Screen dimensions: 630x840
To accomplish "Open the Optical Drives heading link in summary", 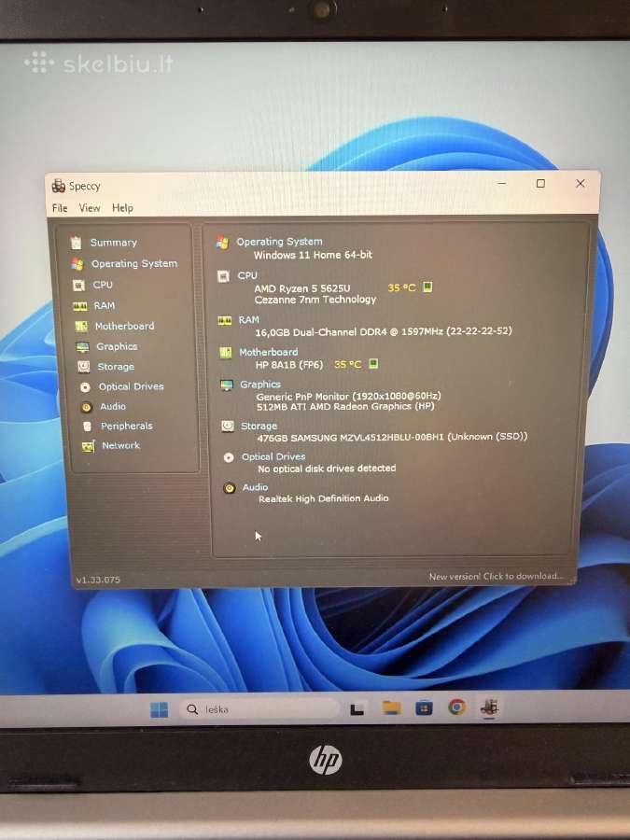I will [273, 456].
